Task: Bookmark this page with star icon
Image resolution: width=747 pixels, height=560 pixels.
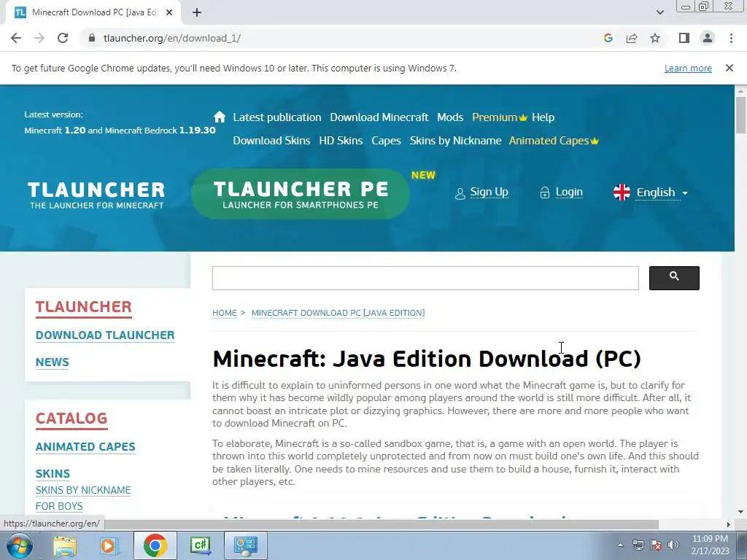Action: pos(655,38)
